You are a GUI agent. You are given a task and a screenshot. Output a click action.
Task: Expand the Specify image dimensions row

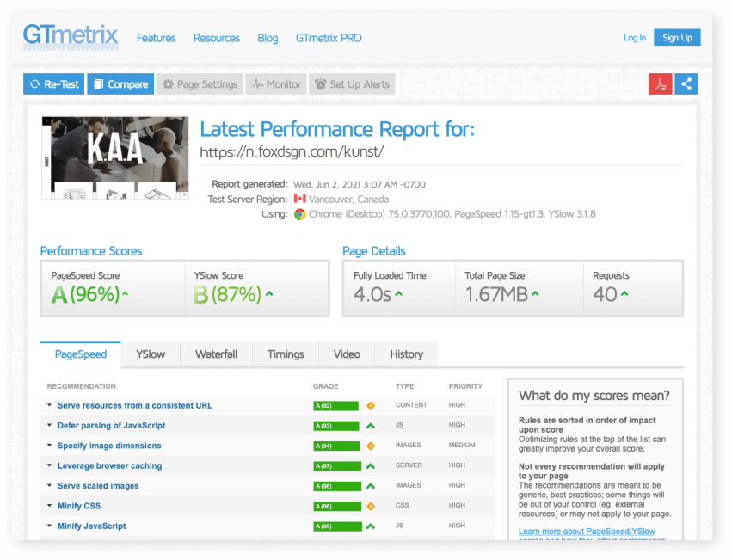point(109,446)
